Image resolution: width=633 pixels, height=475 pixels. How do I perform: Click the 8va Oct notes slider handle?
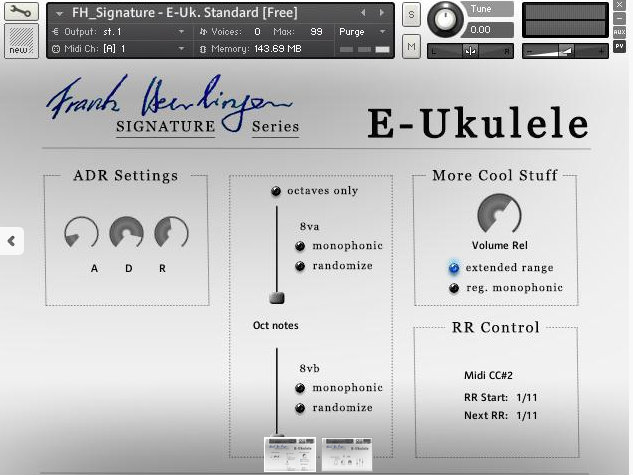pyautogui.click(x=277, y=298)
